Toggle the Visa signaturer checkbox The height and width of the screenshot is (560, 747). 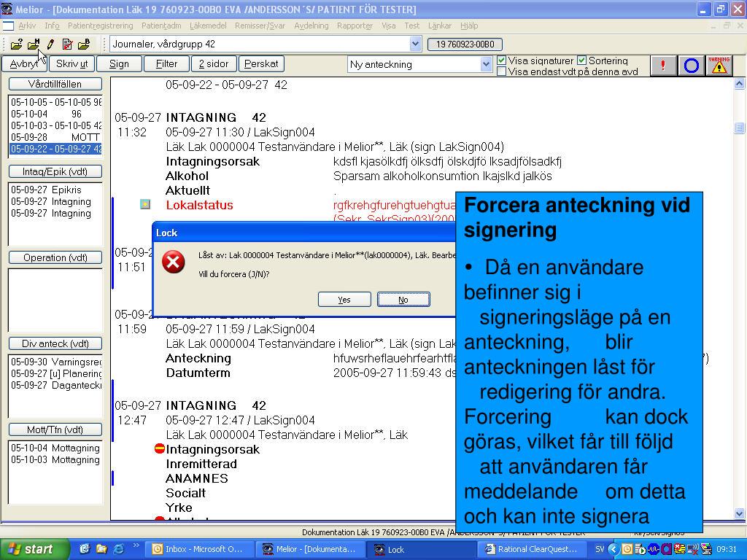501,61
